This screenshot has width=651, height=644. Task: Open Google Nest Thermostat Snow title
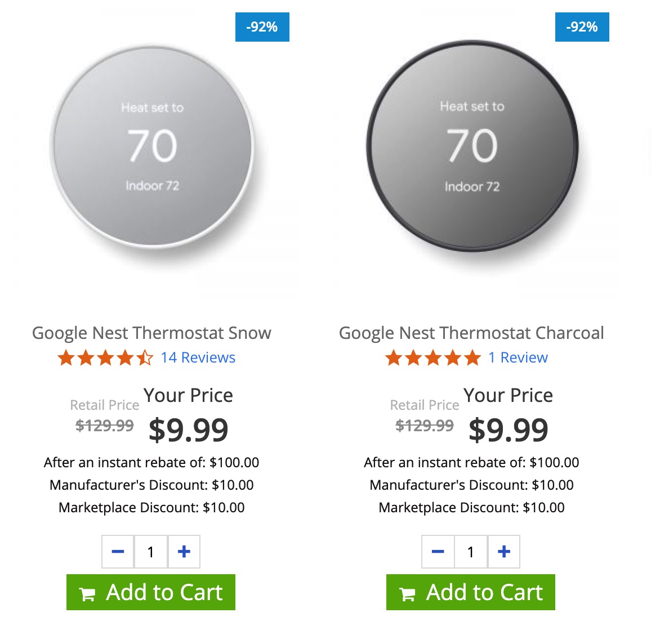point(151,333)
